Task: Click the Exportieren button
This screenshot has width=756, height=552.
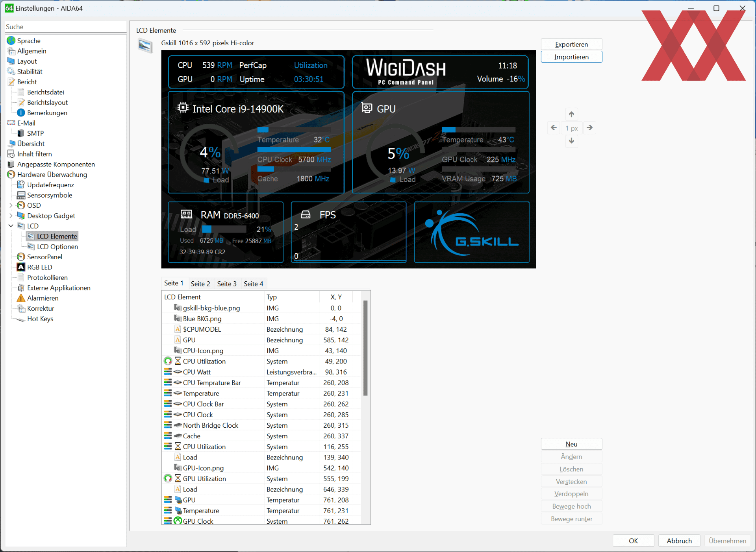Action: point(571,44)
